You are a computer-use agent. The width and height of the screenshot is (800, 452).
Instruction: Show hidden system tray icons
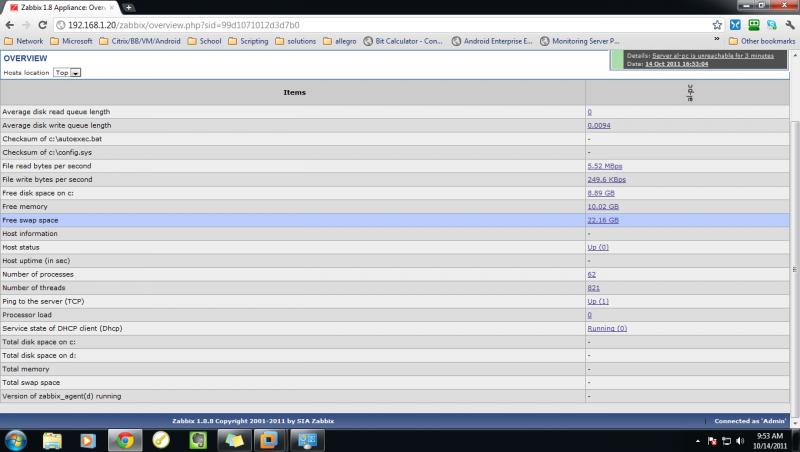(697, 441)
